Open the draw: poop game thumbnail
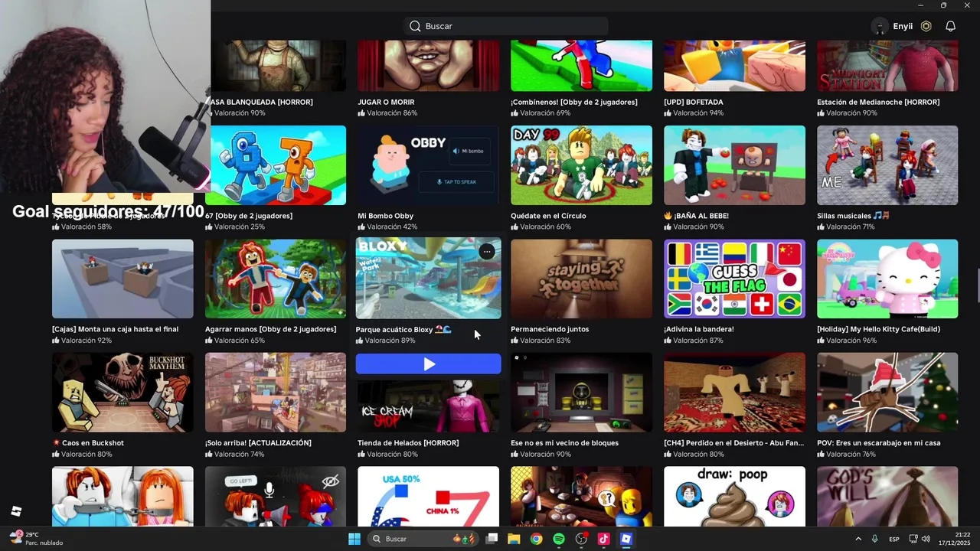Screen dimensions: 980x551 coord(734,496)
